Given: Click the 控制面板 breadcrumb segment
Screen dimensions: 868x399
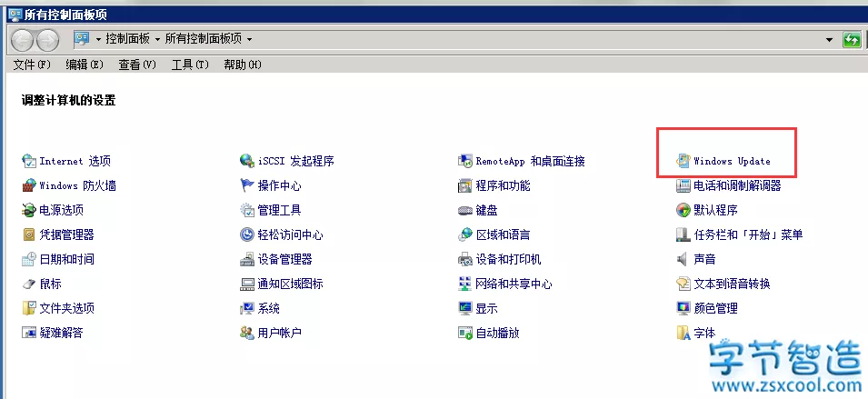Looking at the screenshot, I should [128, 39].
